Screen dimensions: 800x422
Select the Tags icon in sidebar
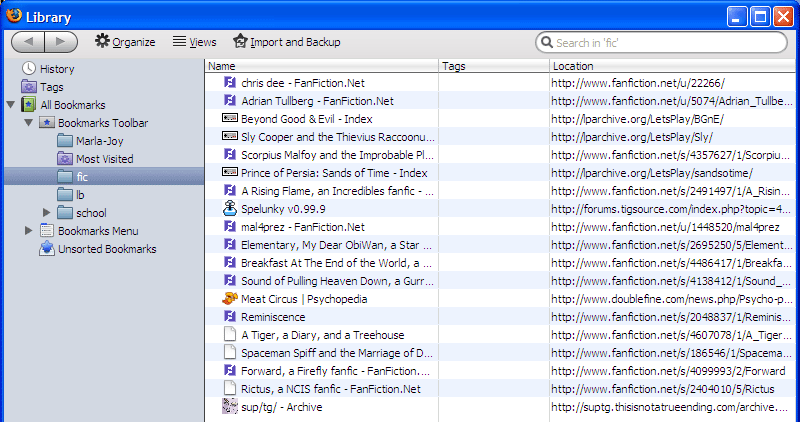coord(29,87)
